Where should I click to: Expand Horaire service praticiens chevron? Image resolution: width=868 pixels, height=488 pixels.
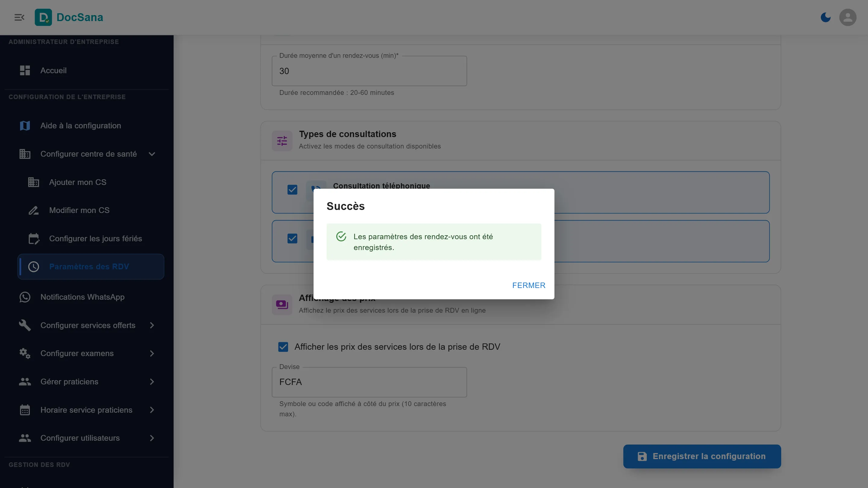tap(152, 410)
